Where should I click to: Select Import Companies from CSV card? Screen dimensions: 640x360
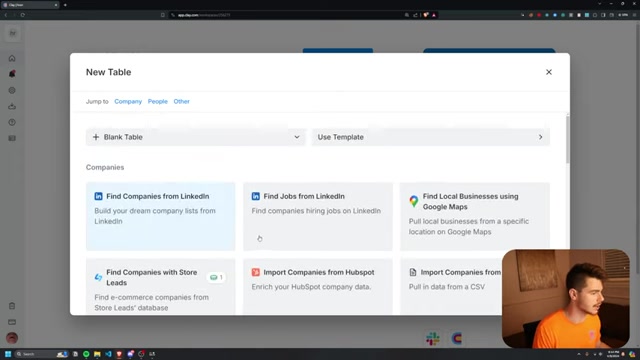coord(451,287)
